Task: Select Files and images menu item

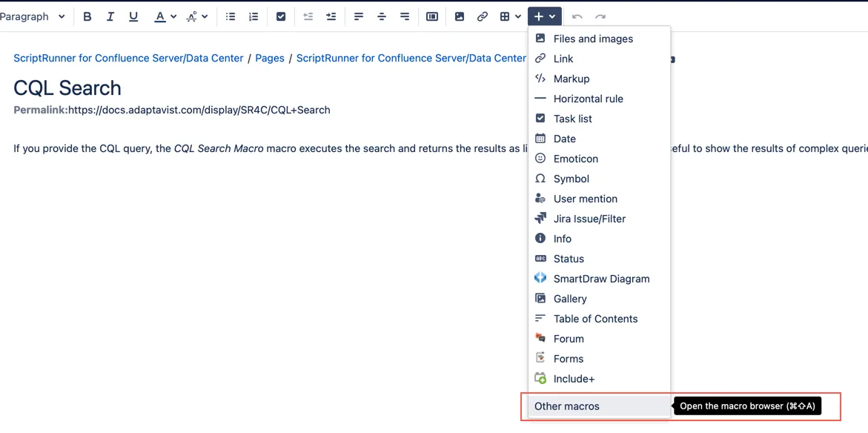Action: point(600,39)
